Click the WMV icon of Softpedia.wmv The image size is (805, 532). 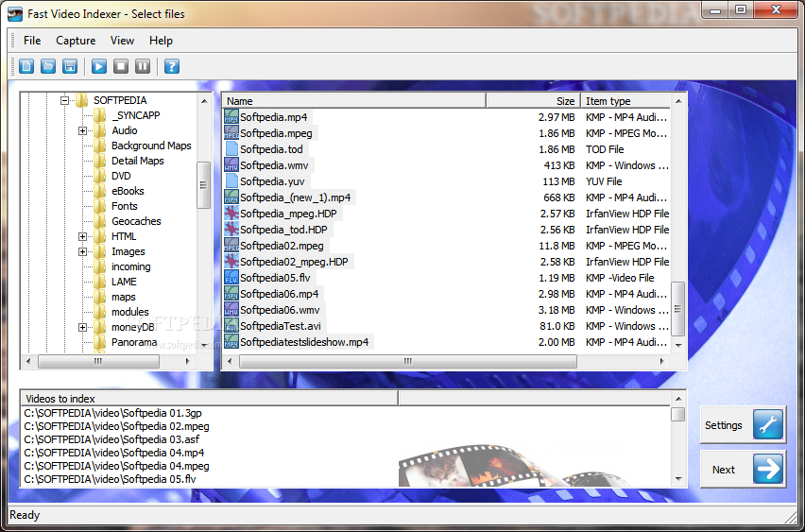tap(231, 165)
